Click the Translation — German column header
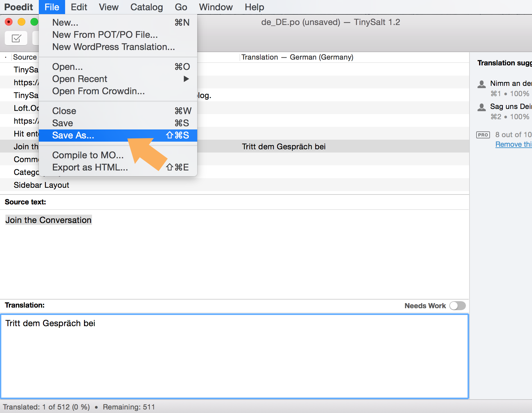 coord(297,57)
